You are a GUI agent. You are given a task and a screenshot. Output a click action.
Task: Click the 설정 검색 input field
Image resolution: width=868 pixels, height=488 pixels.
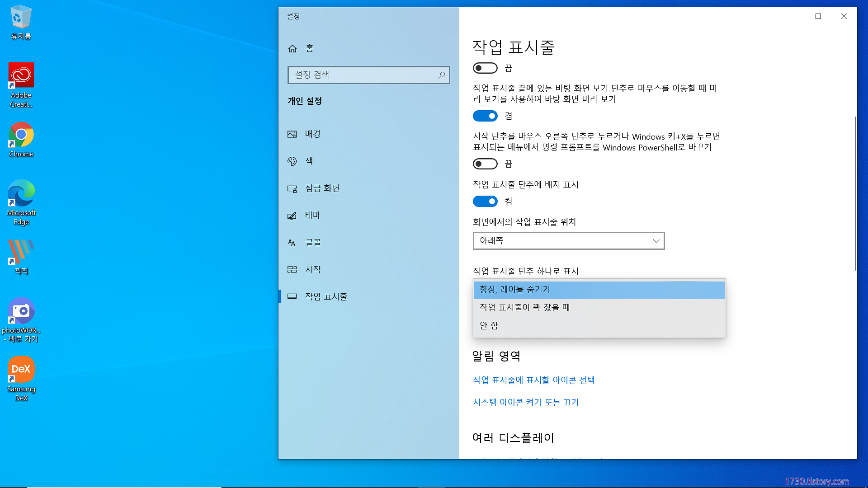coord(362,75)
